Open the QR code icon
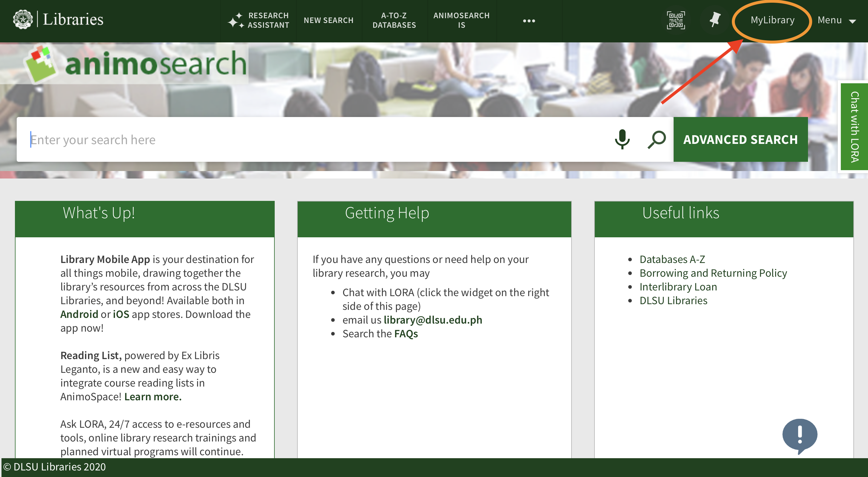 (x=676, y=20)
